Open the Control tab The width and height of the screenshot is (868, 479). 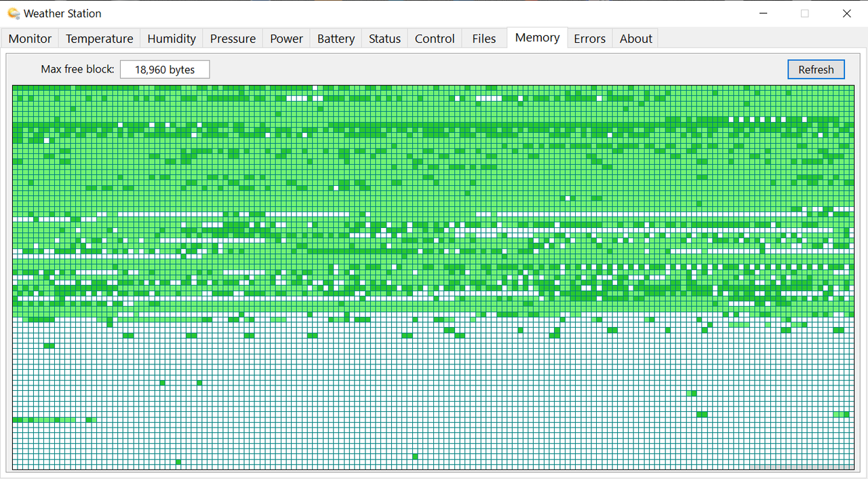pos(435,39)
